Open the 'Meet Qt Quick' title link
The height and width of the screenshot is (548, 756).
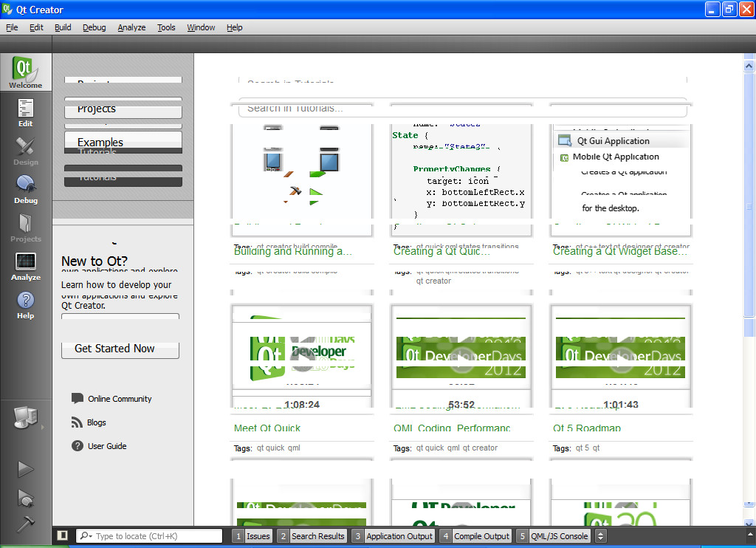267,428
